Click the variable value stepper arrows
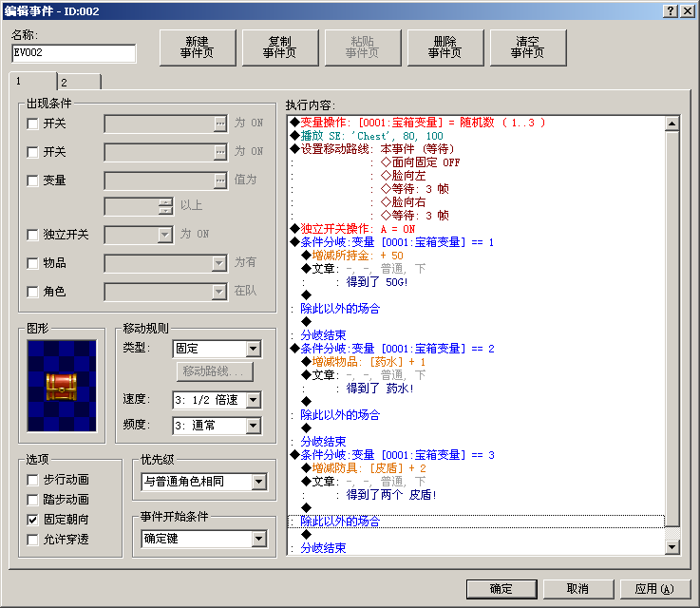Viewport: 700px width, 608px height. click(165, 206)
